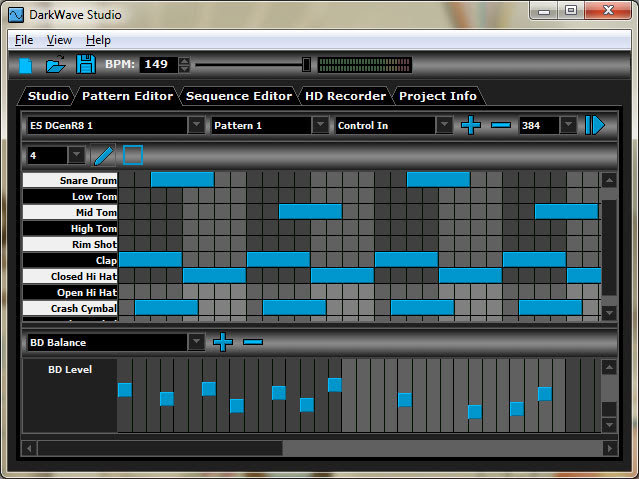The height and width of the screenshot is (479, 639).
Task: Click the master volume slider handle
Action: tap(306, 64)
